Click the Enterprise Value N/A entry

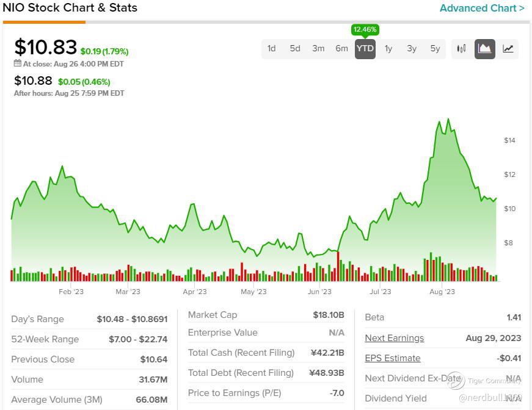point(337,333)
